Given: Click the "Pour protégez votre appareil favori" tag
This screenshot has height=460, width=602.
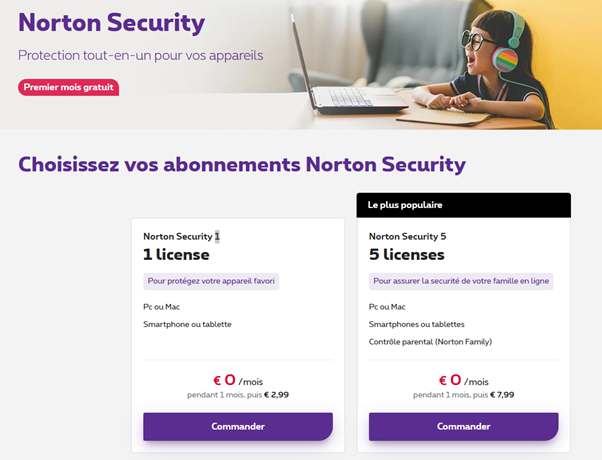Looking at the screenshot, I should click(211, 282).
